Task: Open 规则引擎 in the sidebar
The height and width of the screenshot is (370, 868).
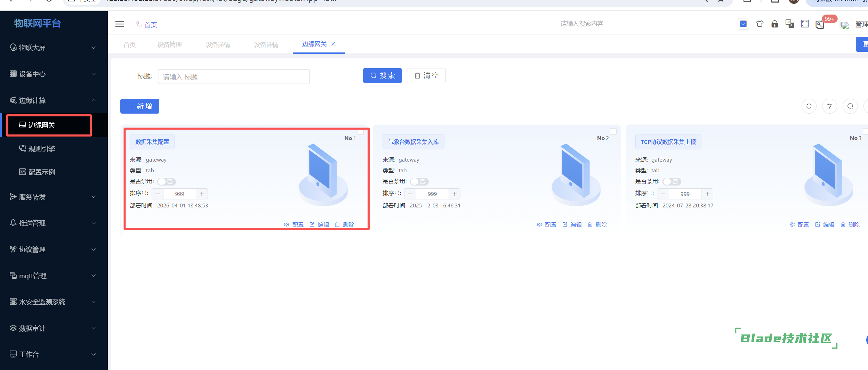Action: pos(42,149)
